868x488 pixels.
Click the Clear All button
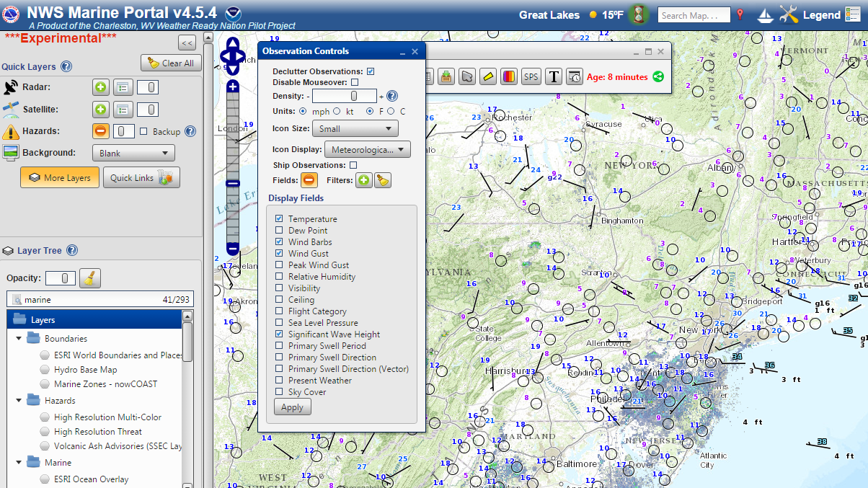click(170, 63)
